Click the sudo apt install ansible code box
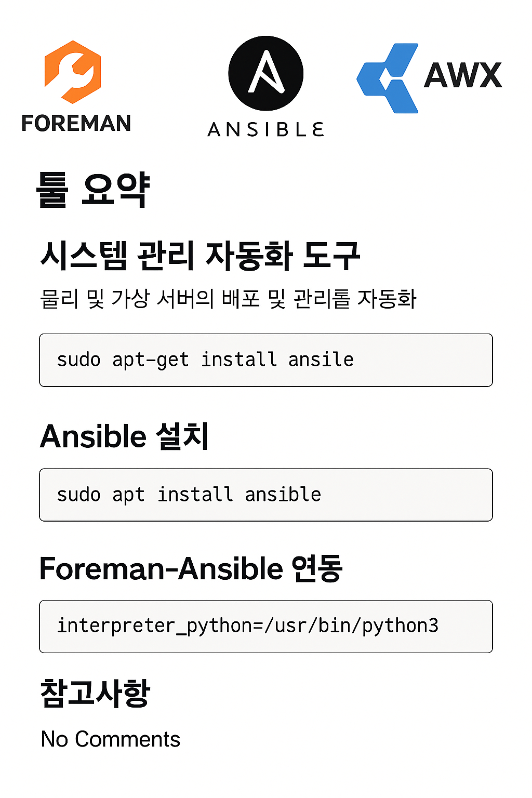 coord(266,495)
